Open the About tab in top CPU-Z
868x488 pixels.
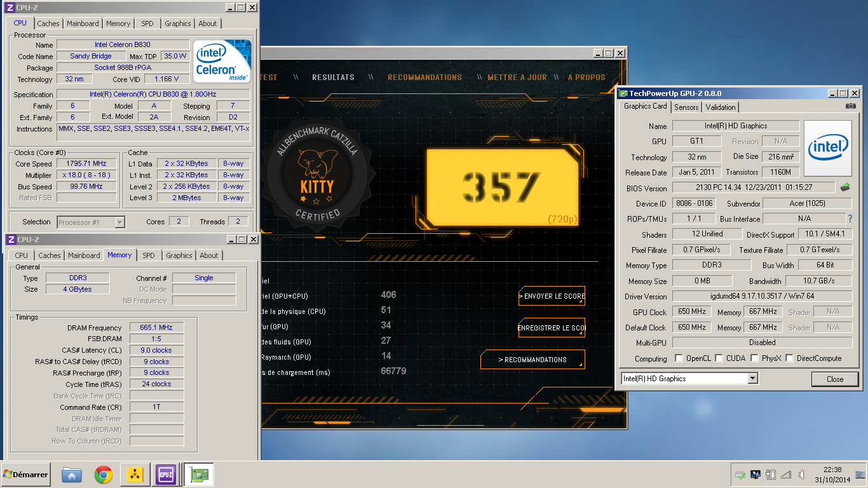[x=208, y=24]
